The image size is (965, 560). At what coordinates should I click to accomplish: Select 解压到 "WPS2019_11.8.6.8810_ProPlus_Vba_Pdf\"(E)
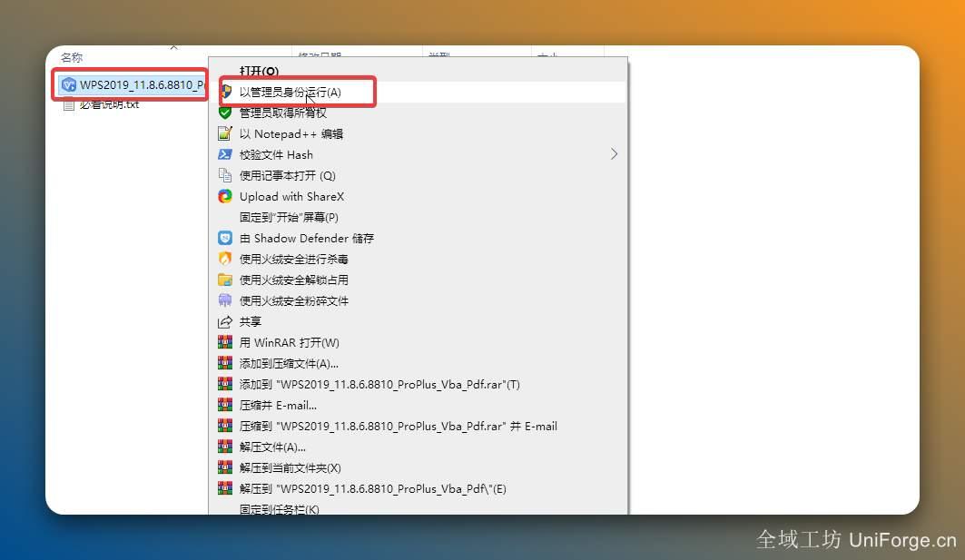coord(373,489)
